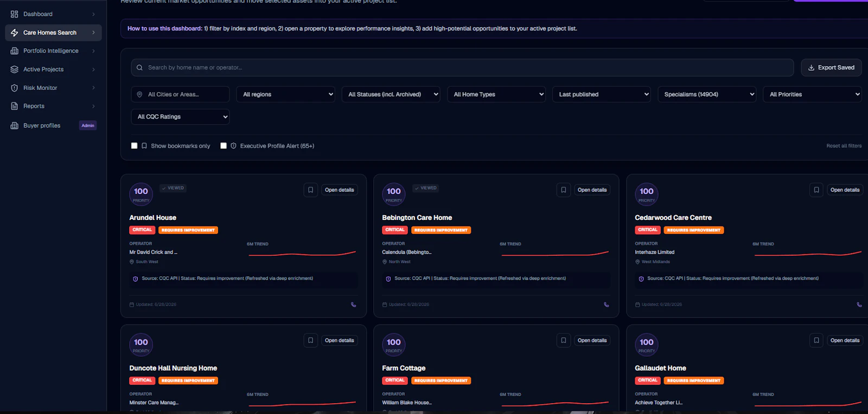Image resolution: width=868 pixels, height=414 pixels.
Task: Click the All Cities or Areas field
Action: 180,94
